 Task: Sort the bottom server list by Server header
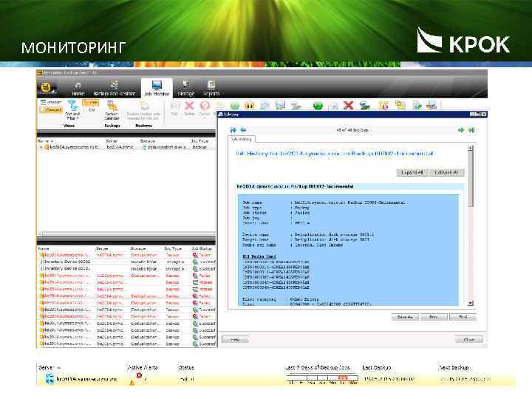(50, 367)
